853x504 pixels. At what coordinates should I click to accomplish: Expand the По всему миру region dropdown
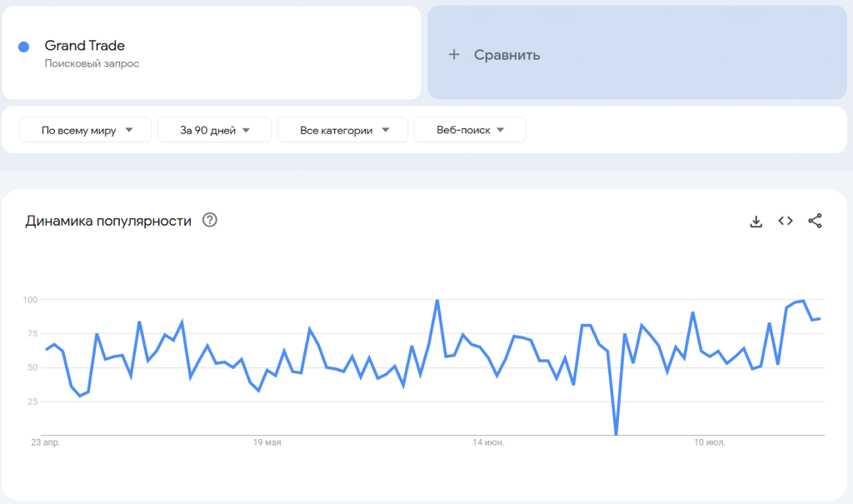pyautogui.click(x=86, y=130)
